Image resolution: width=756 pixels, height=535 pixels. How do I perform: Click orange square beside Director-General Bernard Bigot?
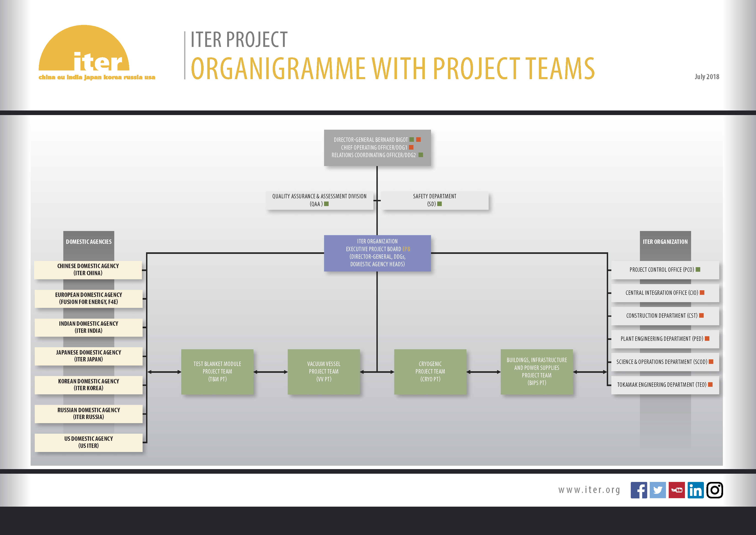pos(418,140)
